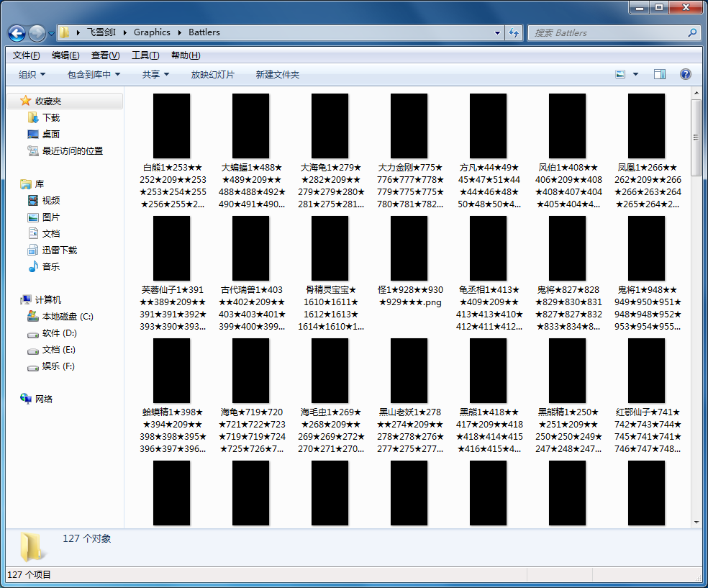
Task: Expand the 共享 dropdown
Action: tap(155, 75)
